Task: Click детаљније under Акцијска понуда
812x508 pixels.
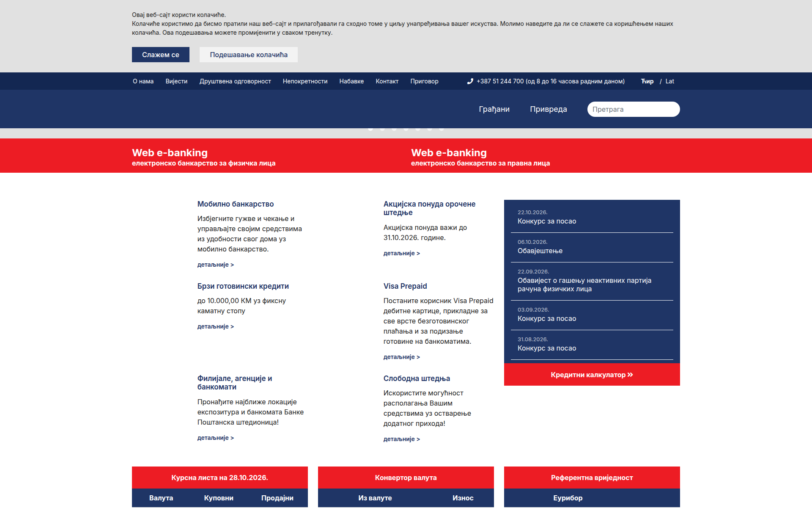Action: (x=402, y=253)
